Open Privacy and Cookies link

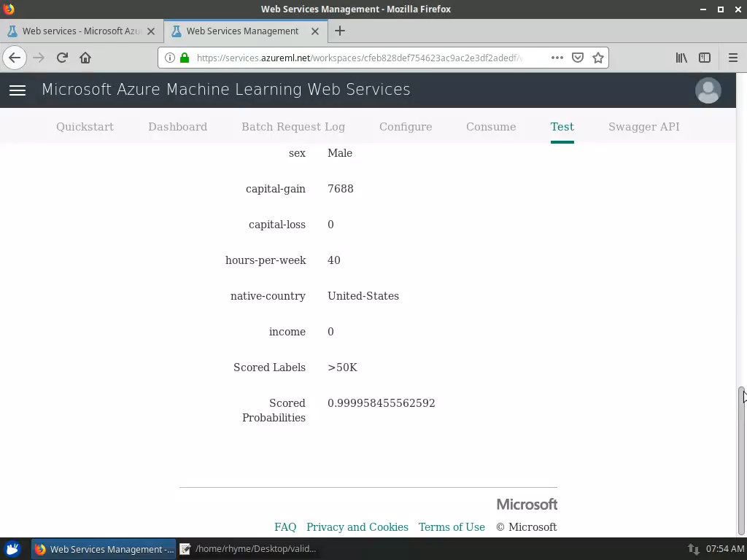click(357, 526)
